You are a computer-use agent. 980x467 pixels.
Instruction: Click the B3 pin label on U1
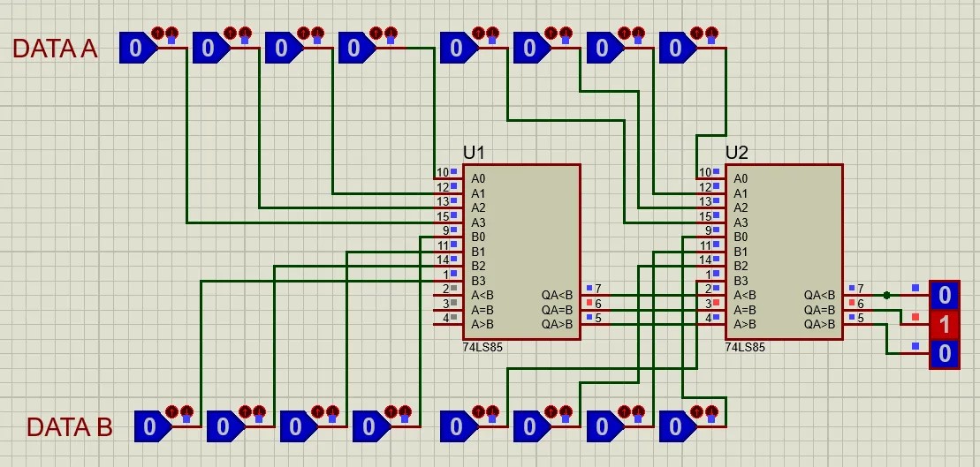(478, 281)
